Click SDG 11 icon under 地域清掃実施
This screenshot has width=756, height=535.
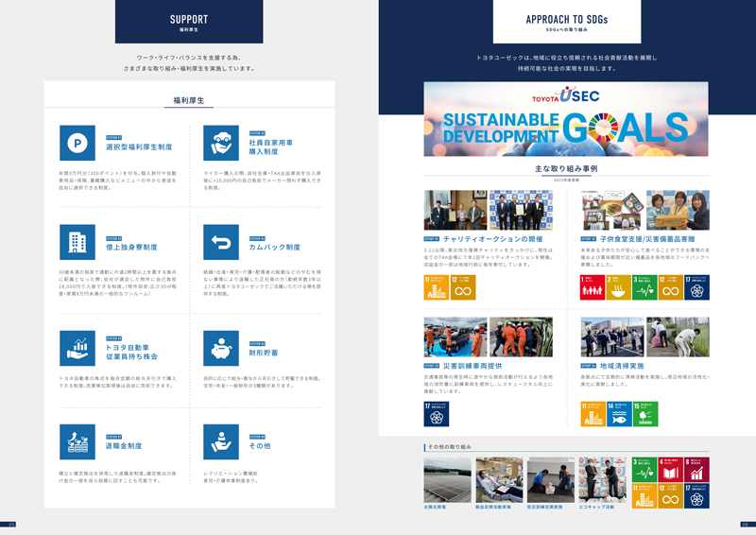(x=593, y=414)
